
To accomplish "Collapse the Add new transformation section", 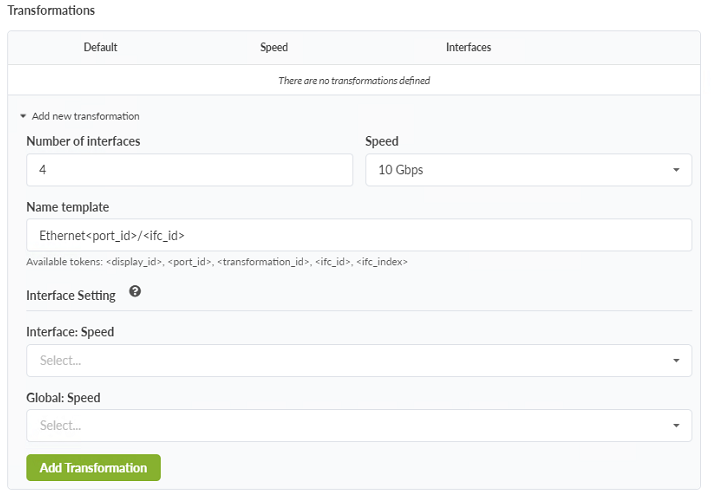I will pyautogui.click(x=84, y=116).
